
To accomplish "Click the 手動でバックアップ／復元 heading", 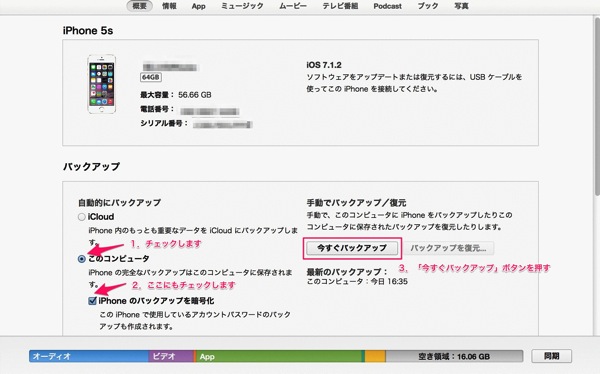I will pos(356,203).
